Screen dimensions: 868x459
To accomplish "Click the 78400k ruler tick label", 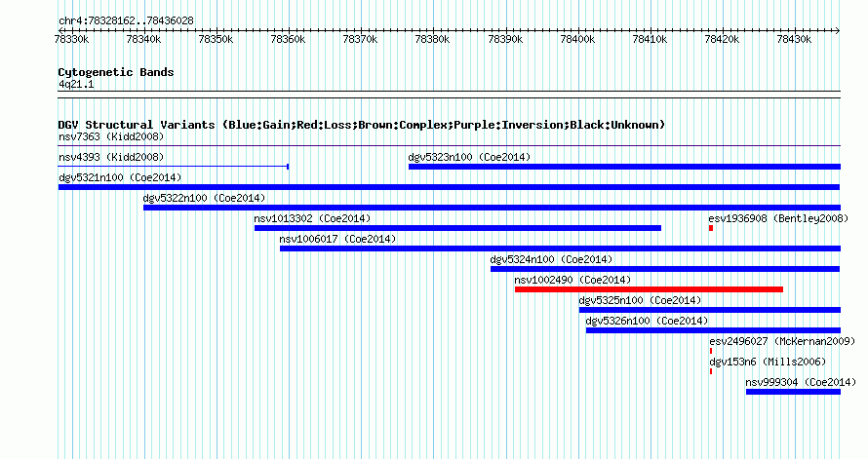I will pyautogui.click(x=577, y=39).
